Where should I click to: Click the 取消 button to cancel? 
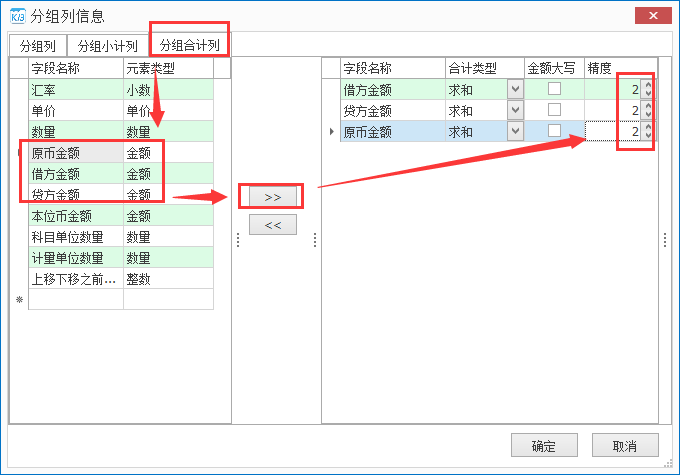(625, 446)
